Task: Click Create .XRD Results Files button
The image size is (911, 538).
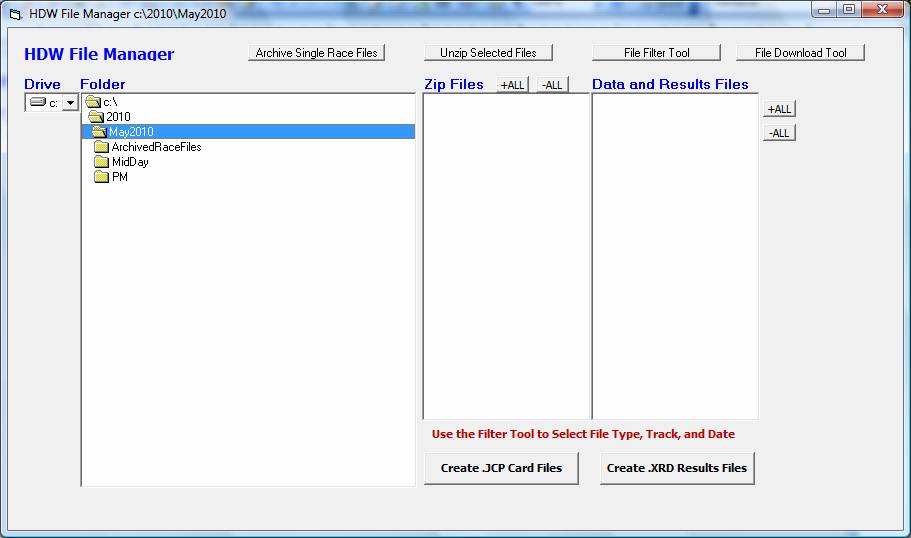Action: click(x=677, y=468)
